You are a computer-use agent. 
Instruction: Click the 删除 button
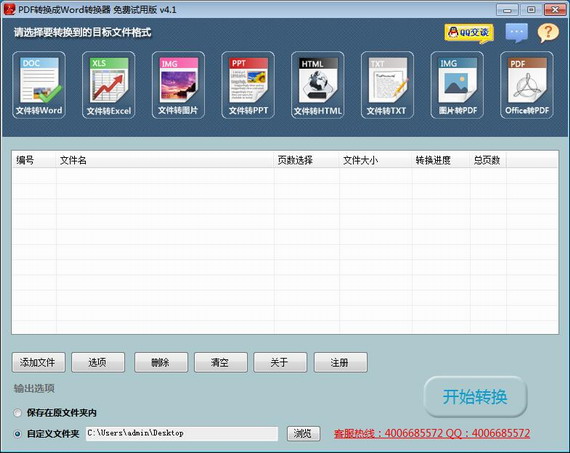(161, 362)
